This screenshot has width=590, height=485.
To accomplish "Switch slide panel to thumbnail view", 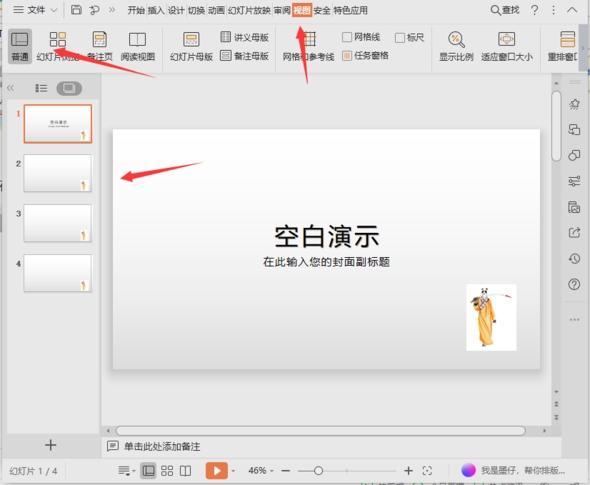I will coord(69,88).
